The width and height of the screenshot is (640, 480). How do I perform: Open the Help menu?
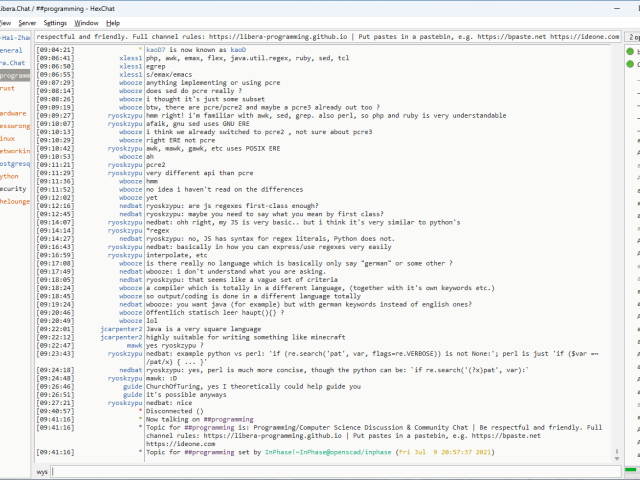(x=113, y=22)
